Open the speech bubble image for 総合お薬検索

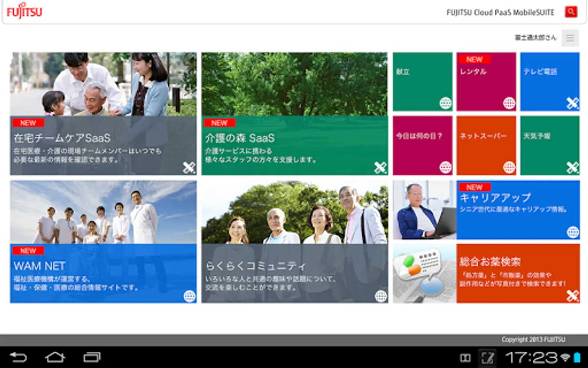(x=425, y=274)
